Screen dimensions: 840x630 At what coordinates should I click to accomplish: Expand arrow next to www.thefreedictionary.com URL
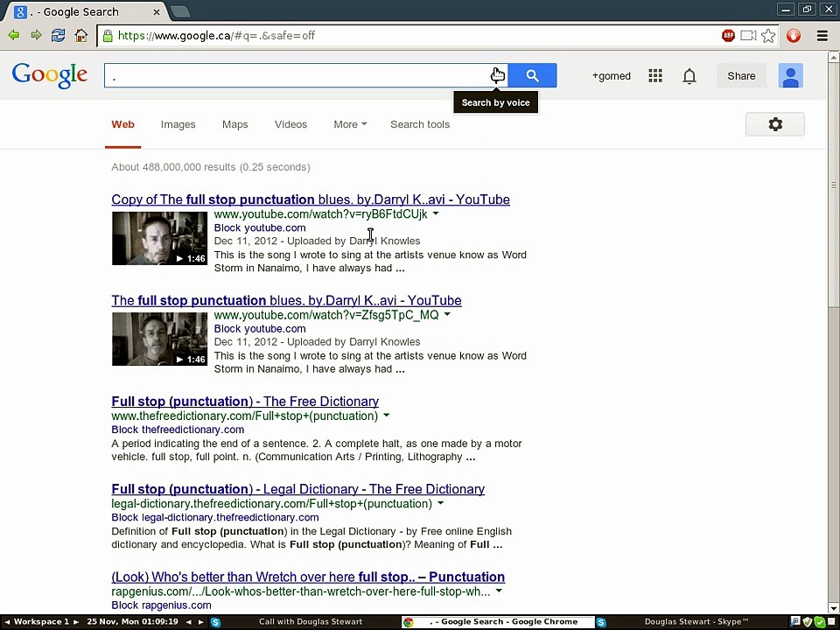(x=386, y=415)
